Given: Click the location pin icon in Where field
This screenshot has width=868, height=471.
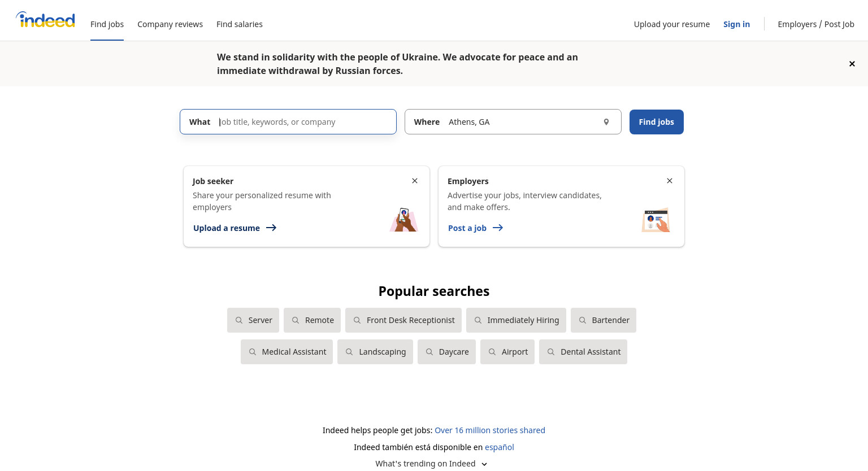Looking at the screenshot, I should (606, 122).
